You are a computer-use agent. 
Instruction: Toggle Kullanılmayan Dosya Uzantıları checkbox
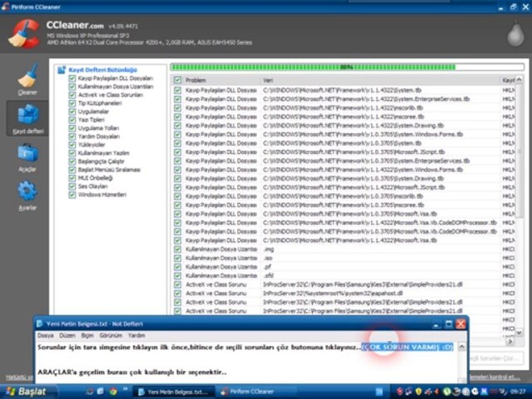[x=72, y=87]
